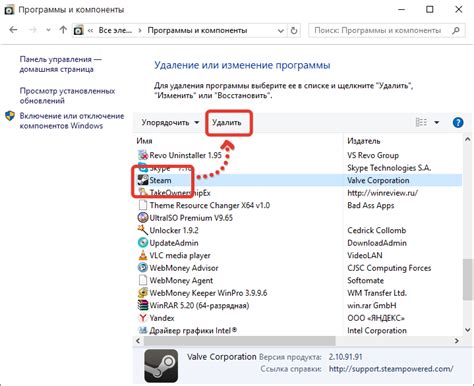
Task: Open view options dropdown arrow
Action: pyautogui.click(x=436, y=123)
